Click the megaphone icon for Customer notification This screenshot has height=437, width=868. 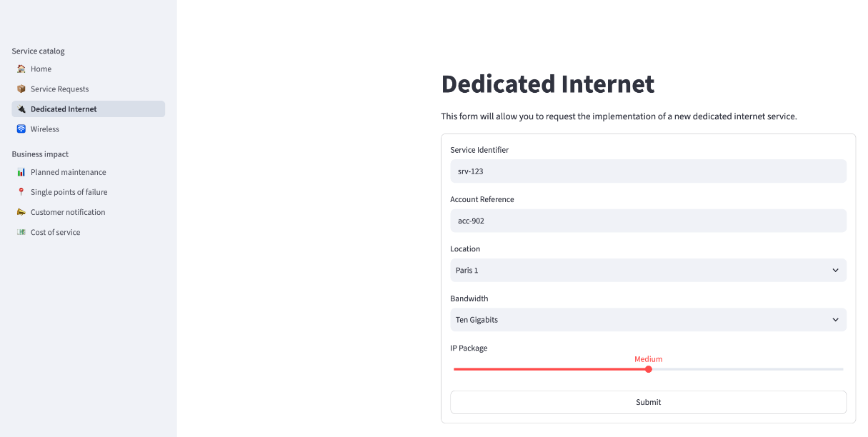coord(21,212)
